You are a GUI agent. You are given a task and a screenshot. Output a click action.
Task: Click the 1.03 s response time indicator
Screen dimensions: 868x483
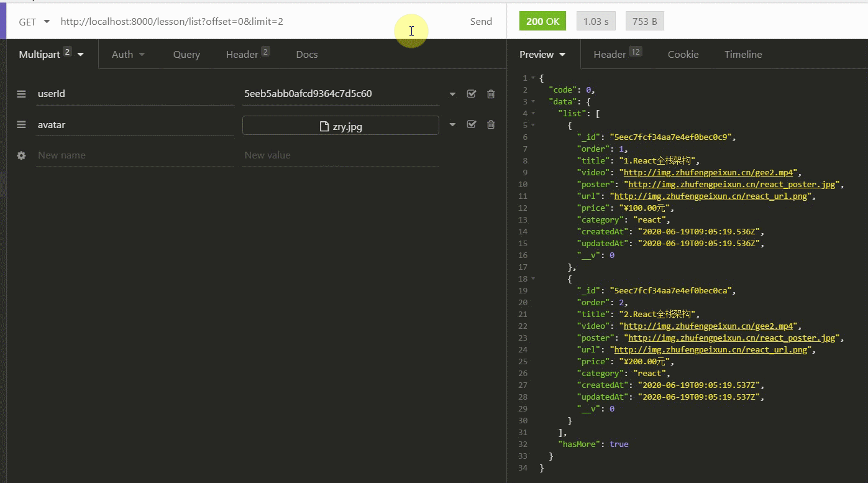click(595, 21)
